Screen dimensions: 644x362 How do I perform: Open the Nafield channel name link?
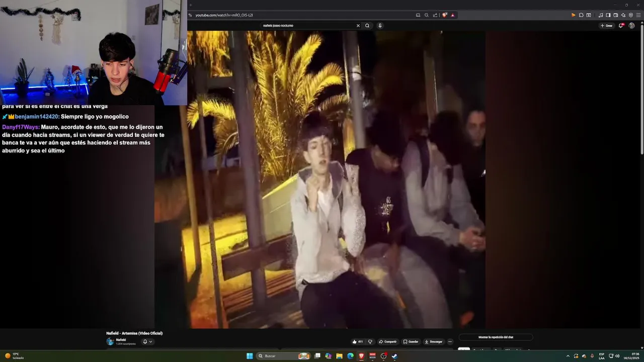[x=121, y=340]
